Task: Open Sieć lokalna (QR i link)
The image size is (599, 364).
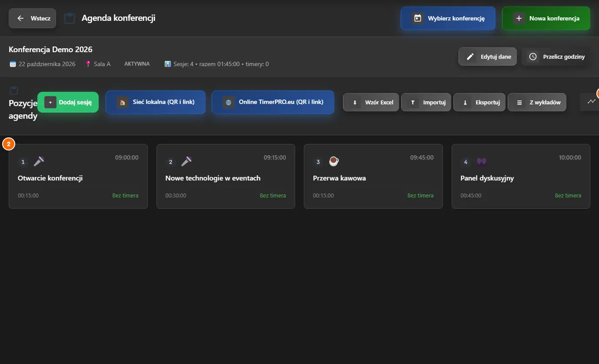Action: (x=156, y=103)
